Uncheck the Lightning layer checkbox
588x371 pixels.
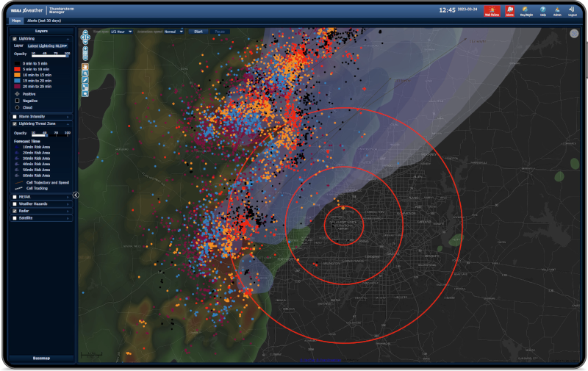15,38
